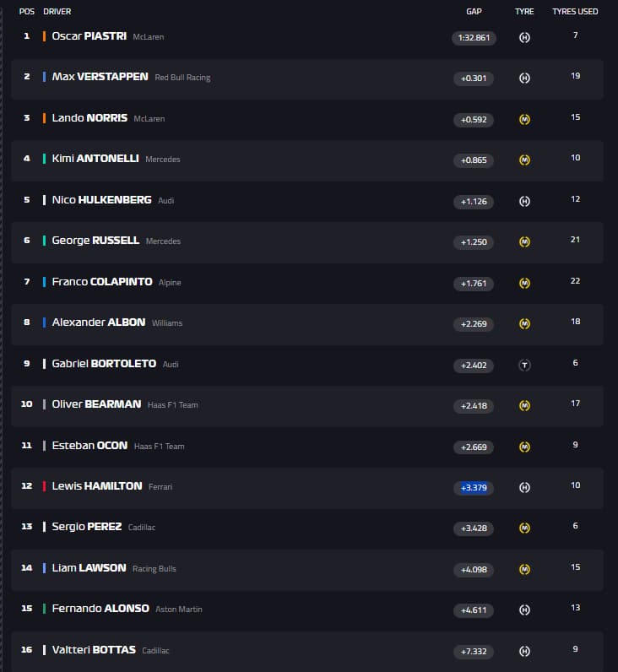Click Colapinto's medium tyre icon
618x672 pixels.
click(524, 284)
